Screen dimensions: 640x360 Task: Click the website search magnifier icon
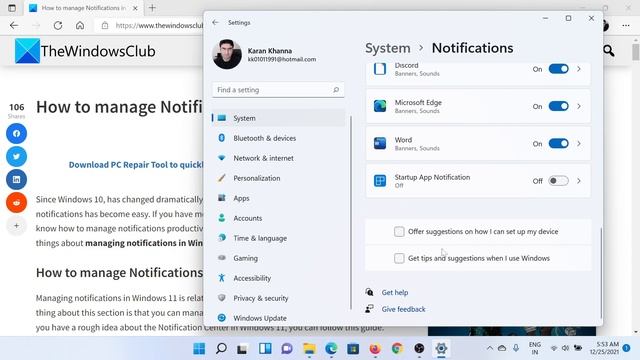[x=609, y=51]
